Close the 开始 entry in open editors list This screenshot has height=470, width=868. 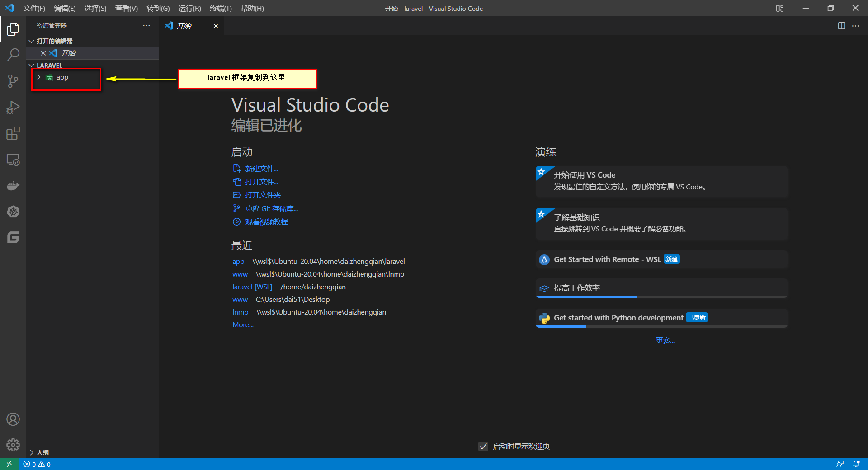[43, 53]
